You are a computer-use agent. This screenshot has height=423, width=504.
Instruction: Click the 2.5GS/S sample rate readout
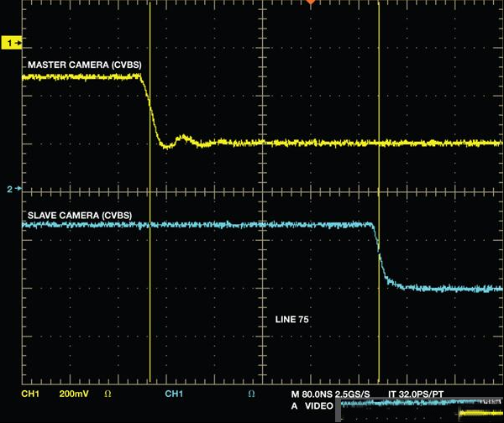(353, 394)
